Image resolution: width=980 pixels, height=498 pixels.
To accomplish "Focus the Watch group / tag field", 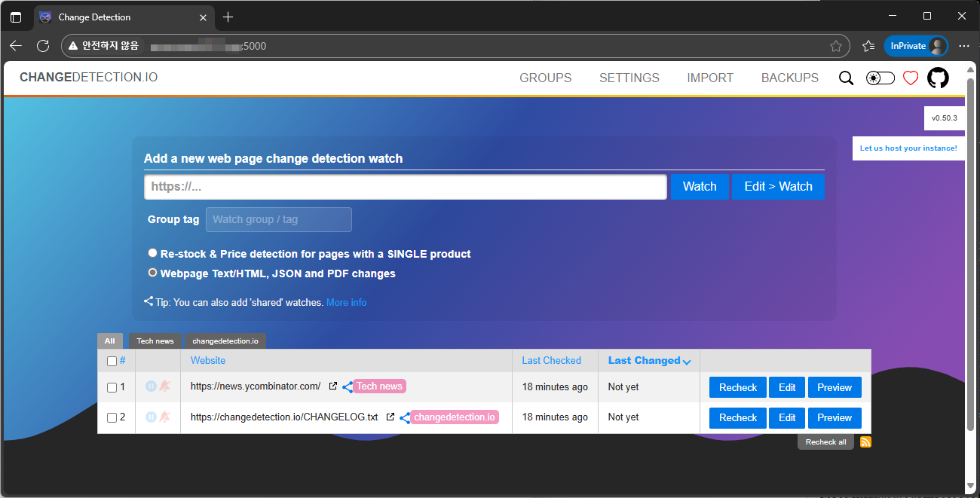I will click(x=279, y=219).
